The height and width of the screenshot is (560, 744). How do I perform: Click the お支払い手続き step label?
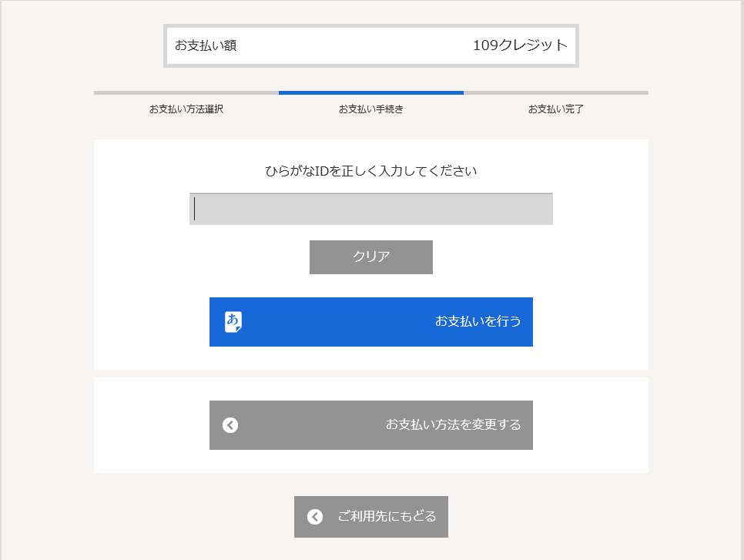point(370,109)
